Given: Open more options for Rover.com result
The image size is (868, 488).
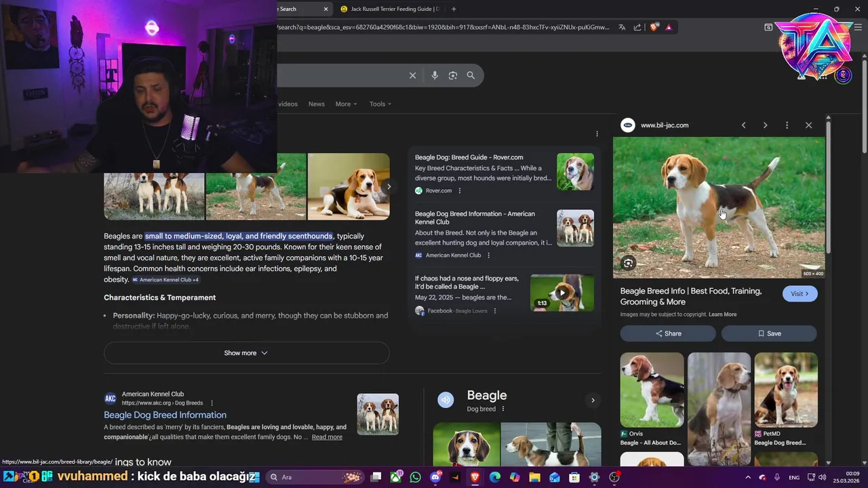Looking at the screenshot, I should click(460, 190).
